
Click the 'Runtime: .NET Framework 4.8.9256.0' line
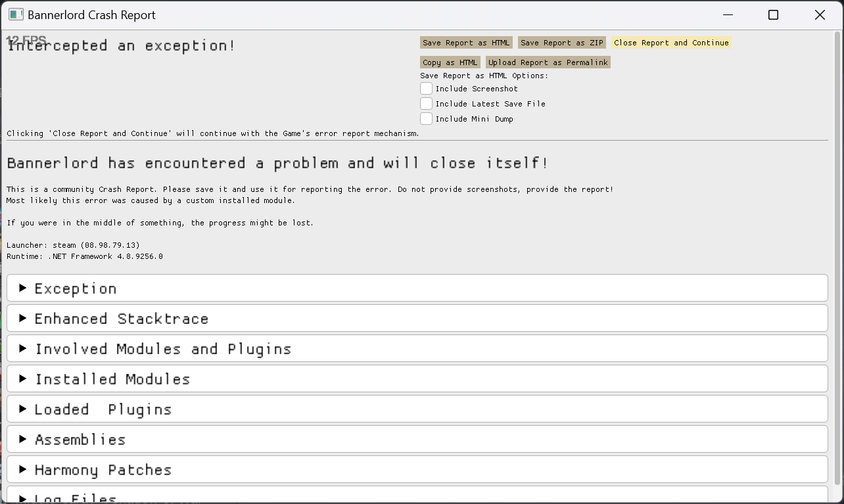pos(85,256)
